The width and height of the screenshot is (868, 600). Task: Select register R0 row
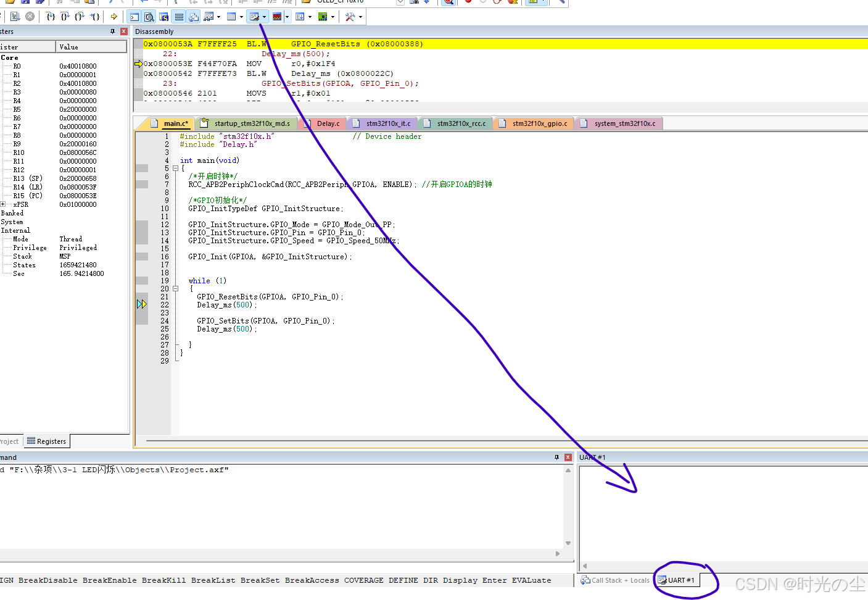(x=64, y=66)
